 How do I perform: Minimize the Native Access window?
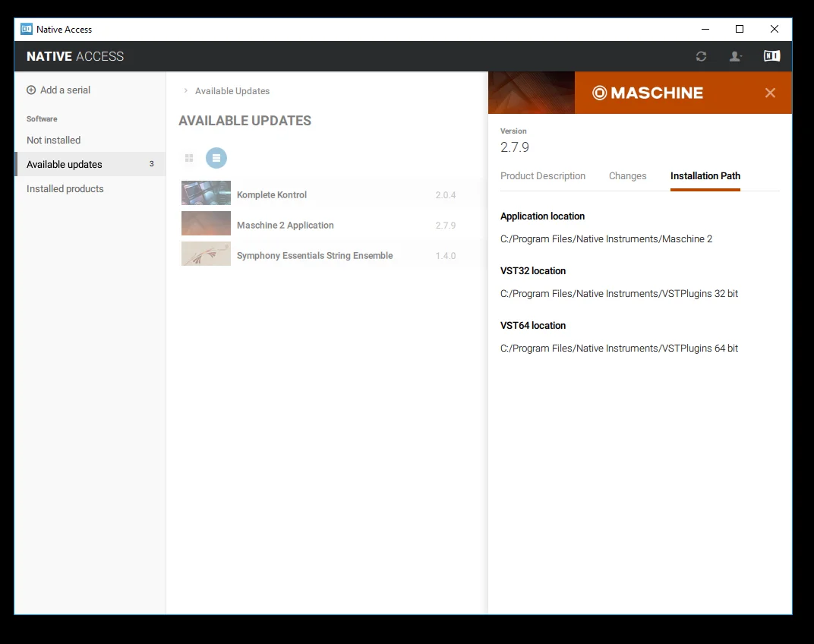(x=705, y=29)
